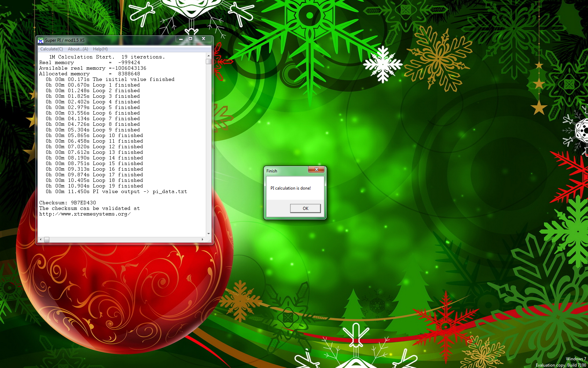Minimize the Super PI window
Viewport: 588px width, 368px height.
181,39
